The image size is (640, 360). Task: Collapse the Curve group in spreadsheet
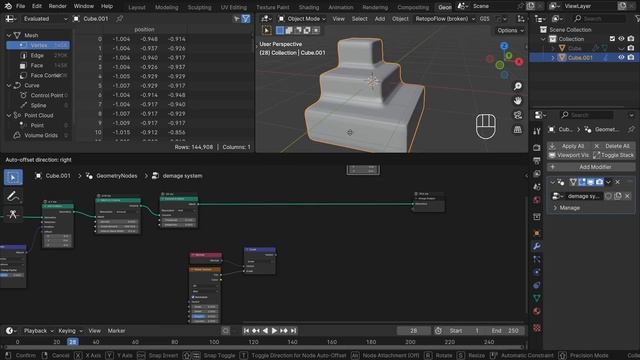[x=9, y=86]
